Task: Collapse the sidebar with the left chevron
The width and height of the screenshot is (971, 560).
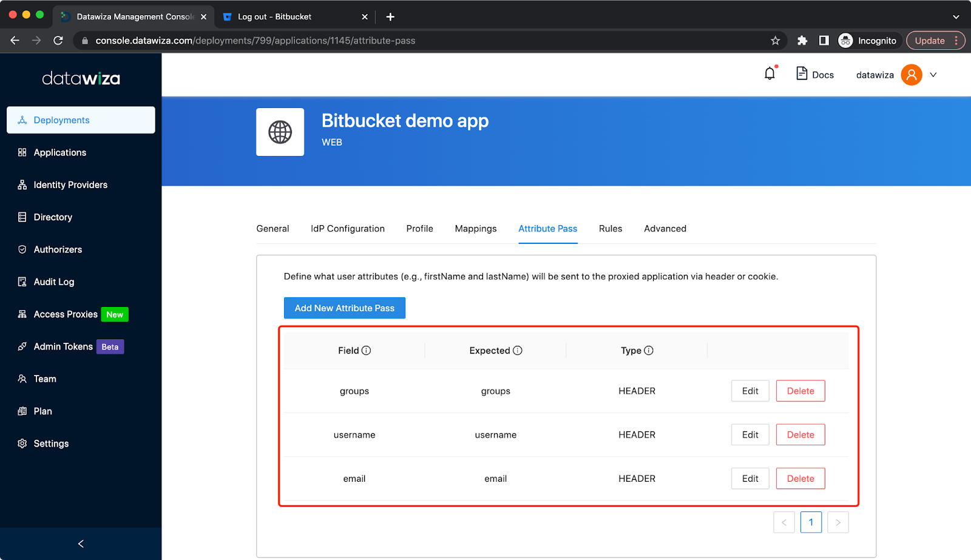Action: click(x=81, y=544)
